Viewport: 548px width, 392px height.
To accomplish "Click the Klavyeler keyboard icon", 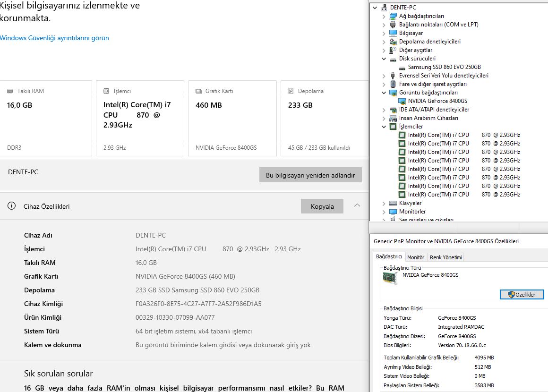I will [393, 203].
